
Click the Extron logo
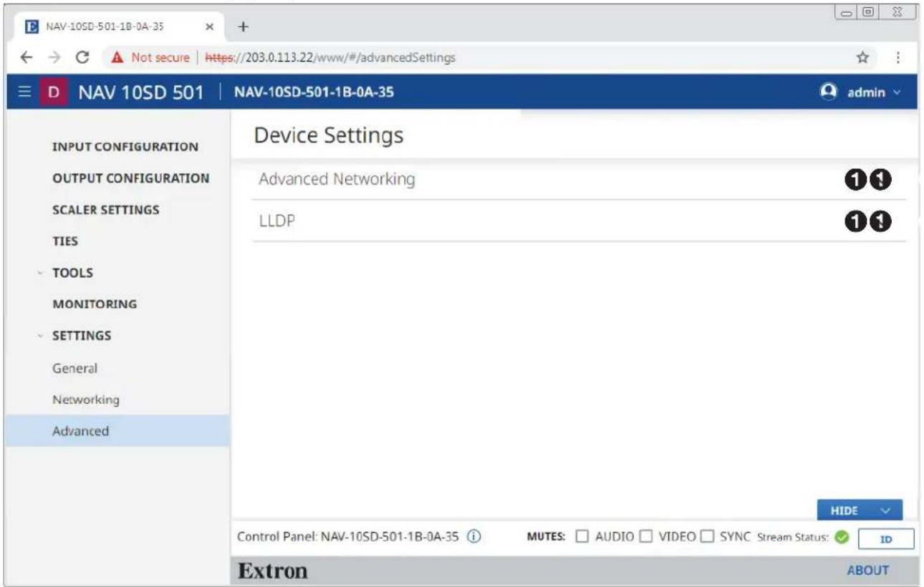(x=273, y=571)
